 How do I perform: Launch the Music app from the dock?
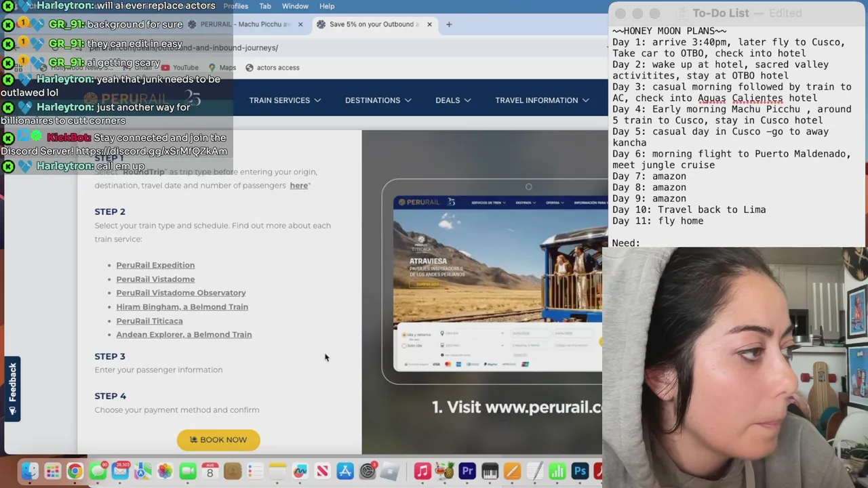(422, 471)
